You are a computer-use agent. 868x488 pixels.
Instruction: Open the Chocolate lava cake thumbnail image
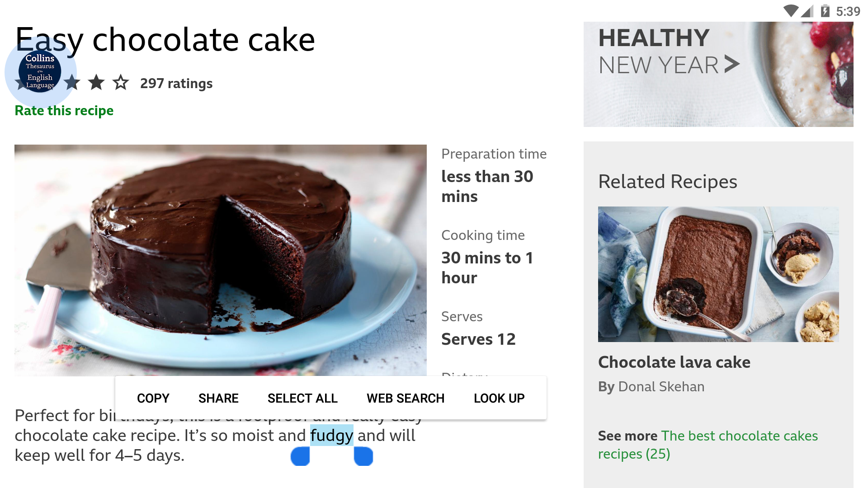click(x=718, y=274)
